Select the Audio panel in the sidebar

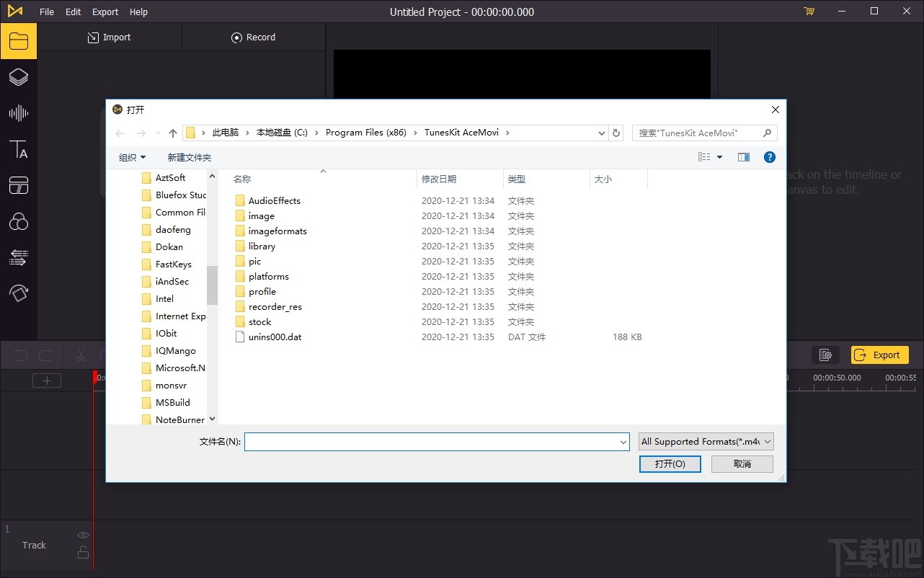pyautogui.click(x=19, y=112)
